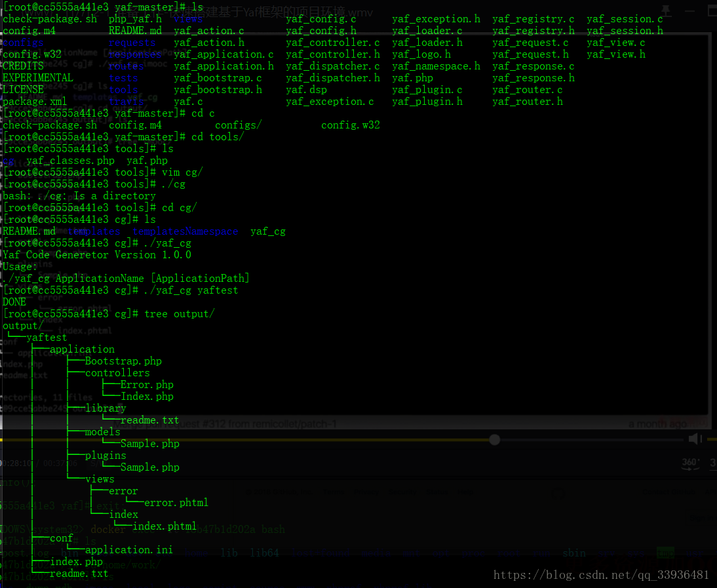Click the EXPERIMENTAL file name

38,78
